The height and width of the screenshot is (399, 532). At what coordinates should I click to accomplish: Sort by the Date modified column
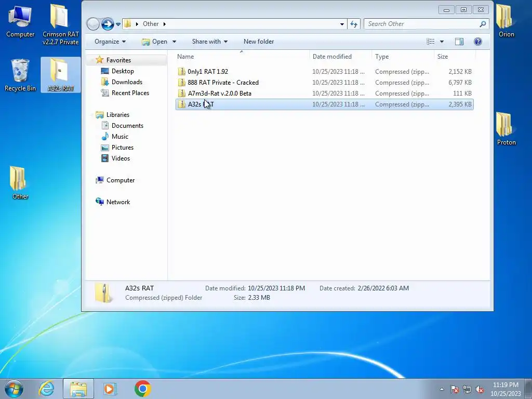pyautogui.click(x=340, y=57)
